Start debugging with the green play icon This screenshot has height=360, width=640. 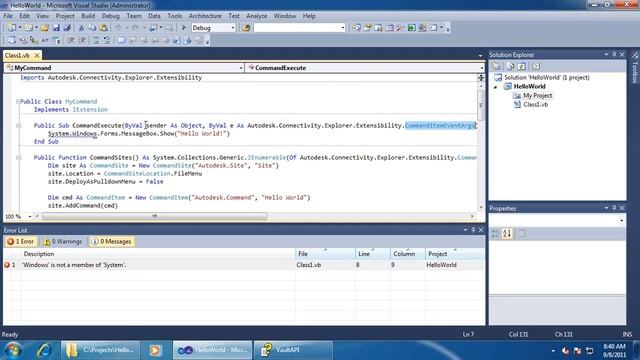184,28
